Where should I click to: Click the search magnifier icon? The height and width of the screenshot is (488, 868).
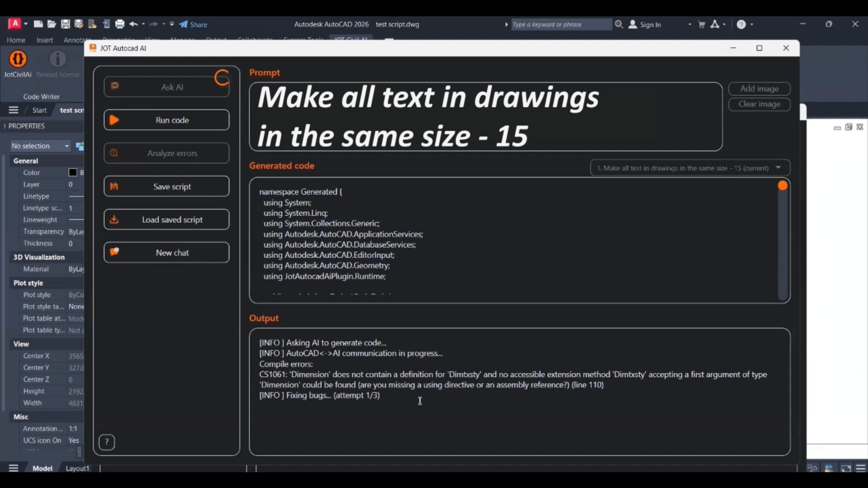[619, 24]
